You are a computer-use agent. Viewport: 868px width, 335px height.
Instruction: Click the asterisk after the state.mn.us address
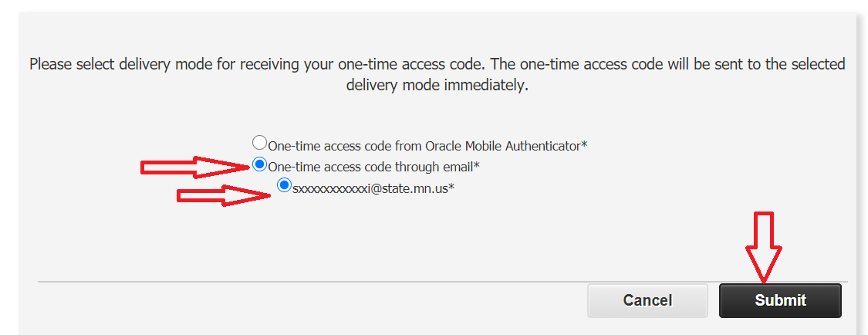coord(451,187)
